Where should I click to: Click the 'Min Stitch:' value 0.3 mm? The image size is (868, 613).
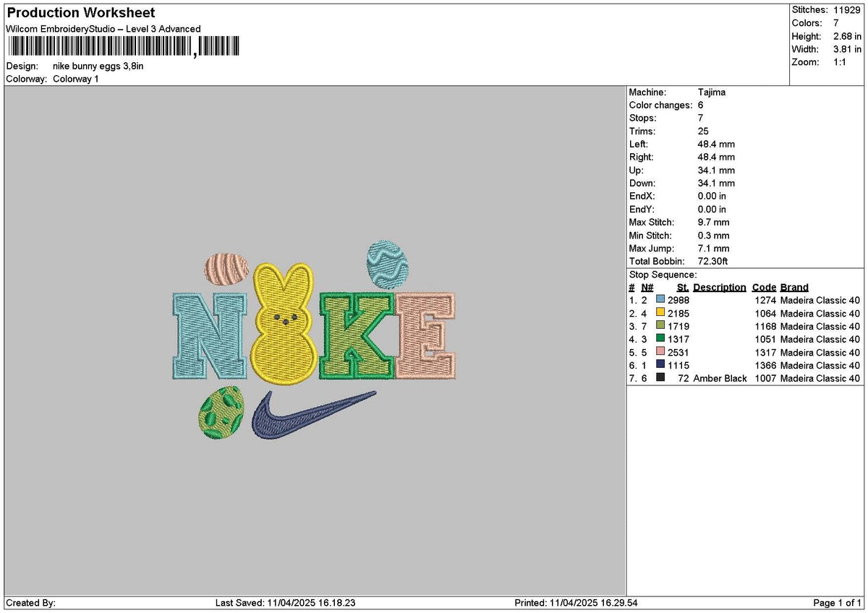tap(714, 235)
